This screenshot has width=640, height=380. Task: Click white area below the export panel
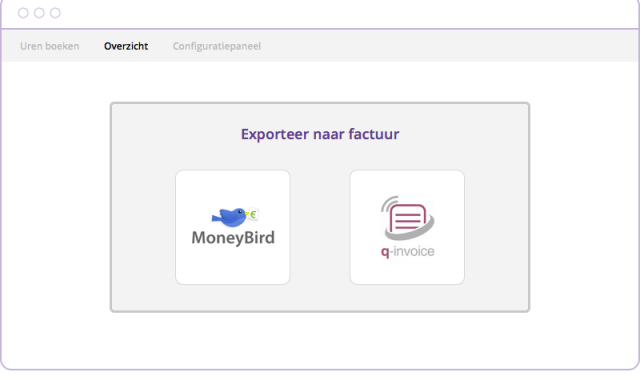coord(320,339)
